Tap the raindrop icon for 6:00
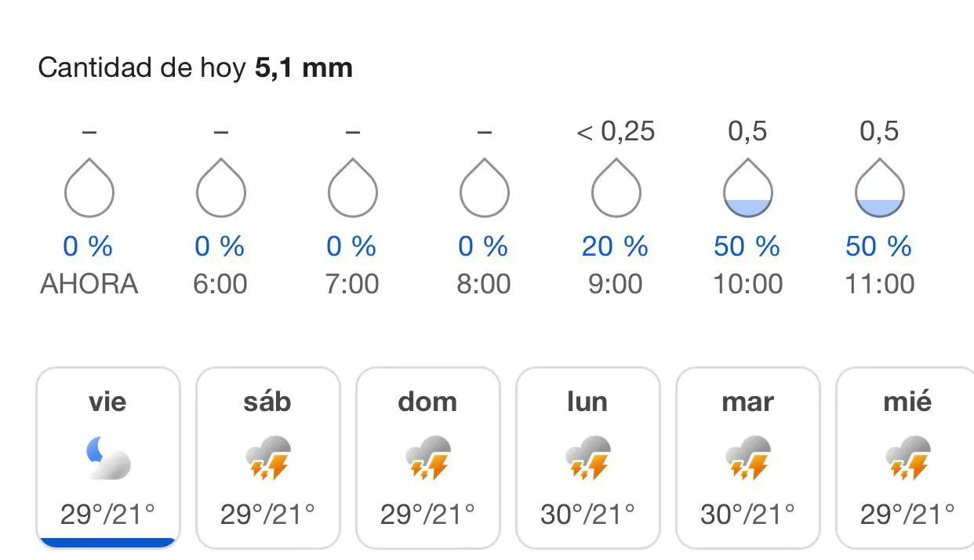974x560 pixels. coord(220,188)
